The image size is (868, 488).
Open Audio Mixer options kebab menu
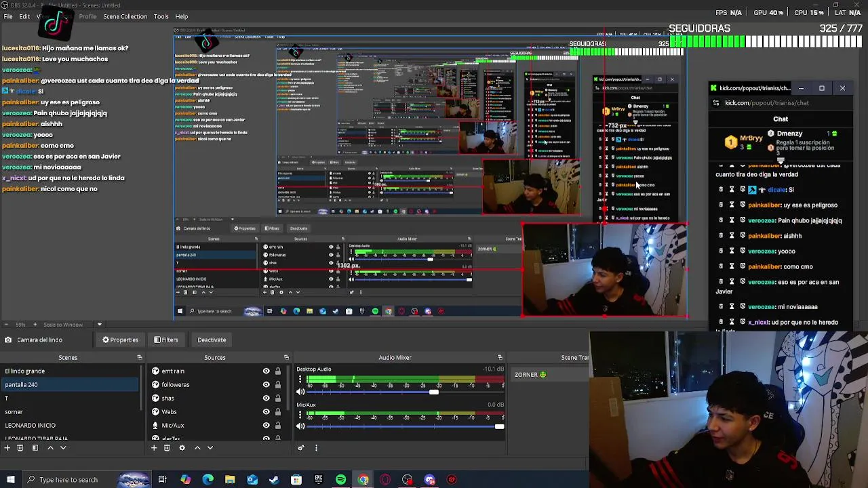click(316, 448)
